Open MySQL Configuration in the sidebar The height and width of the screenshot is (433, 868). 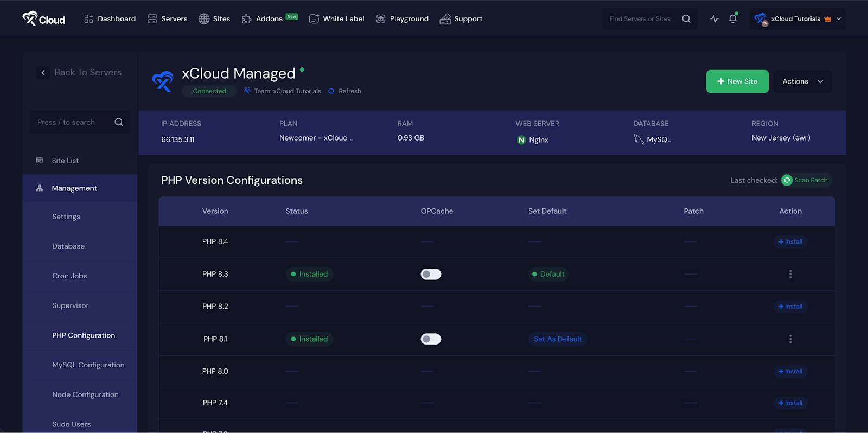[x=88, y=365]
